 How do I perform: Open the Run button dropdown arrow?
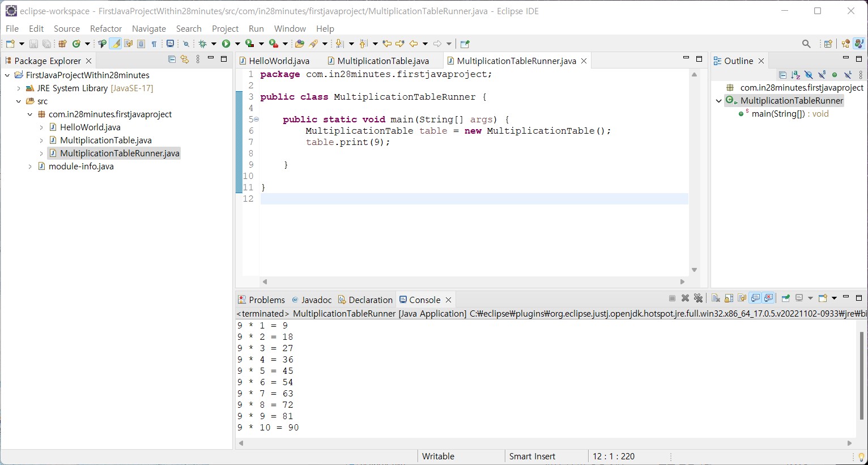(237, 44)
